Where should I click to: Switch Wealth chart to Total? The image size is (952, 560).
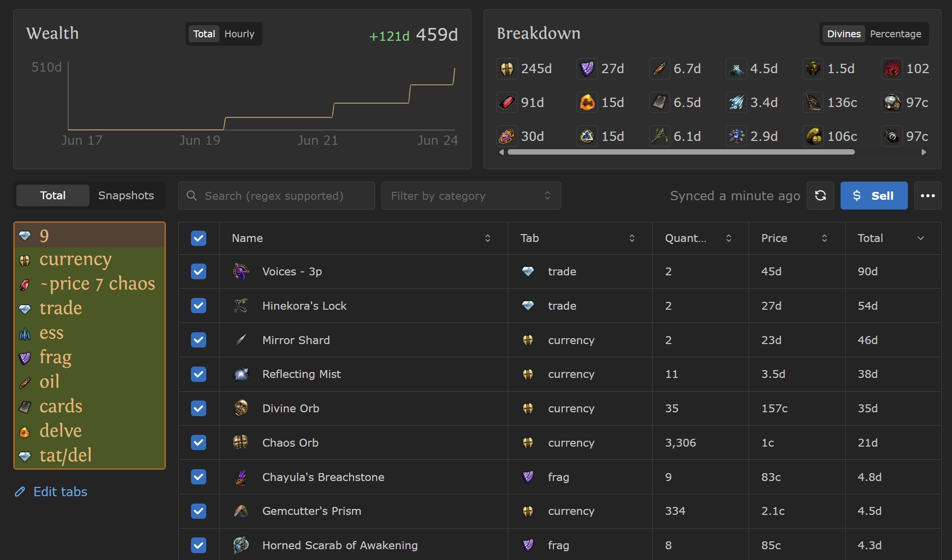[204, 34]
